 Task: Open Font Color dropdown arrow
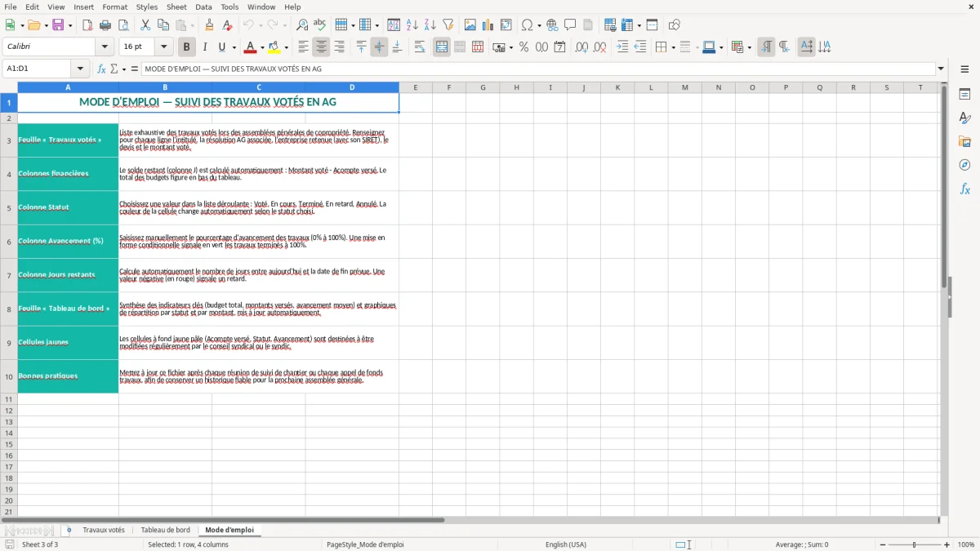tap(262, 47)
